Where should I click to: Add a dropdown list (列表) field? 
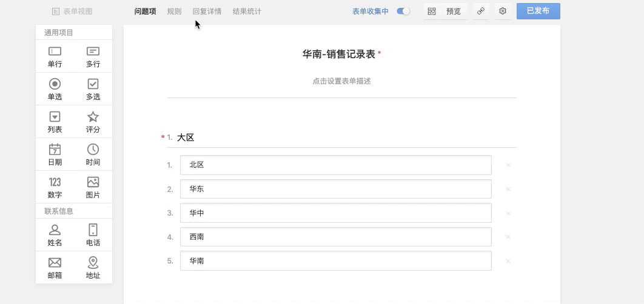coord(55,122)
